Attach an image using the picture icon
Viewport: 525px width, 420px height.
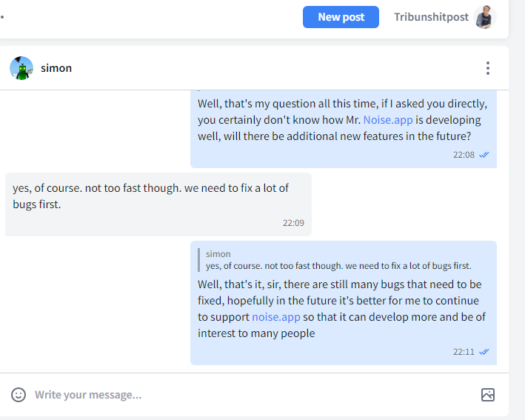488,395
